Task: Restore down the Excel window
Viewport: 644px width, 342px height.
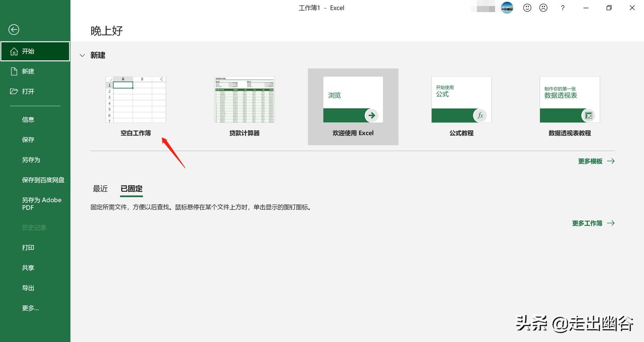Action: tap(609, 8)
